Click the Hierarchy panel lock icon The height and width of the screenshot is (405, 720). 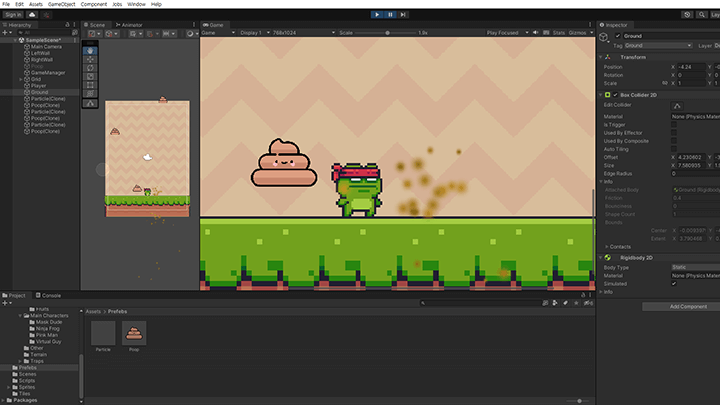pyautogui.click(x=67, y=25)
